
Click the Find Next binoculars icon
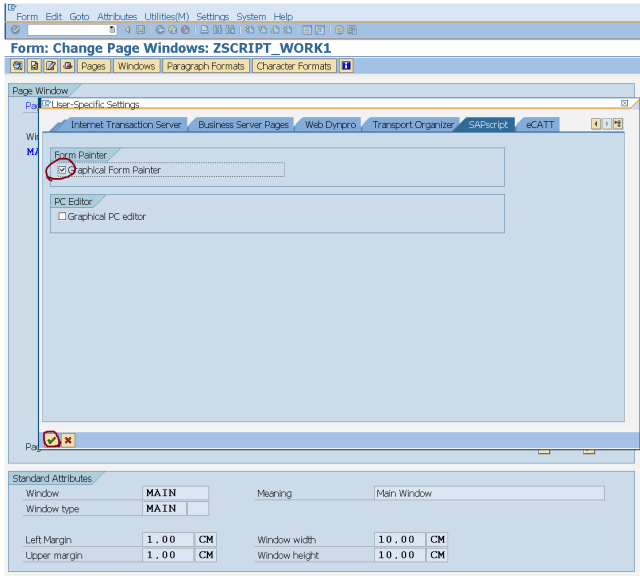pos(230,29)
